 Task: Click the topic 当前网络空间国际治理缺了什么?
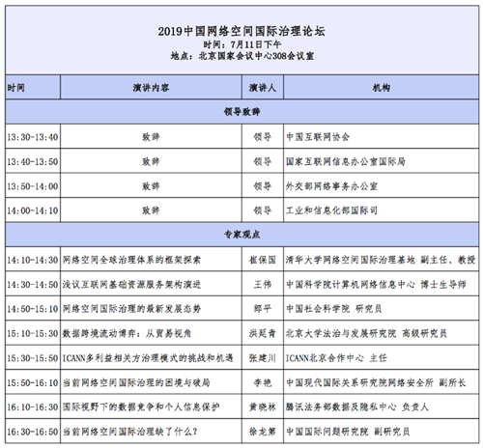tap(129, 432)
